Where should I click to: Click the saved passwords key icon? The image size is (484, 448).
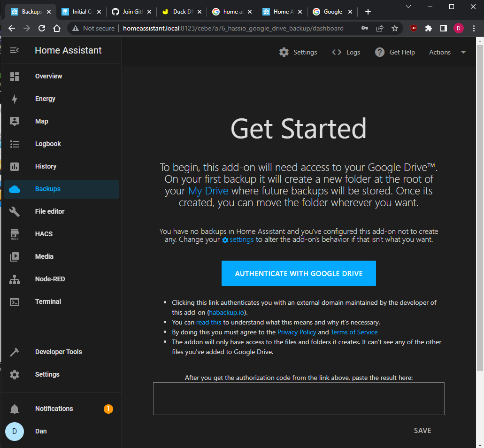click(365, 28)
